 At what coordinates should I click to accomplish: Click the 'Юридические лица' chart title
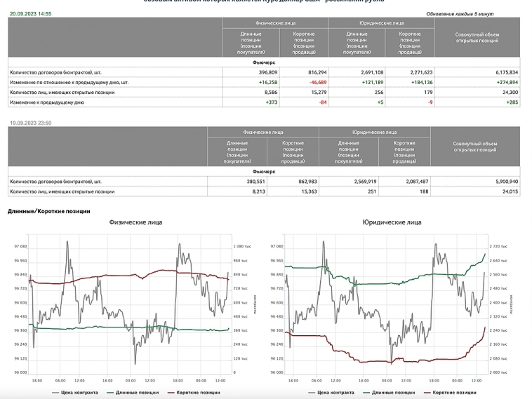coord(392,222)
